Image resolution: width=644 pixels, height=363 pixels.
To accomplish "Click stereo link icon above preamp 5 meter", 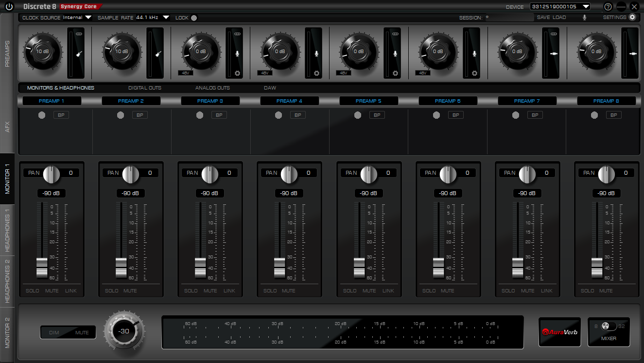I will pyautogui.click(x=396, y=34).
